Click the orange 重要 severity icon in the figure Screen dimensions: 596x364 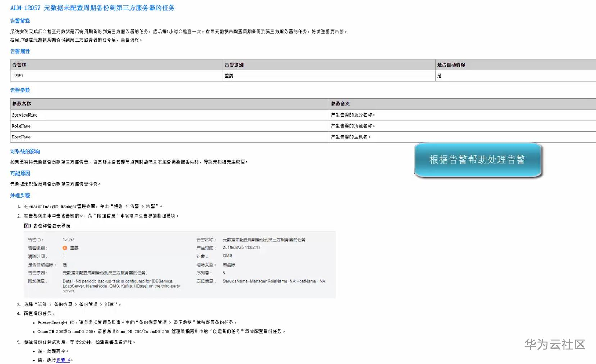tap(65, 248)
